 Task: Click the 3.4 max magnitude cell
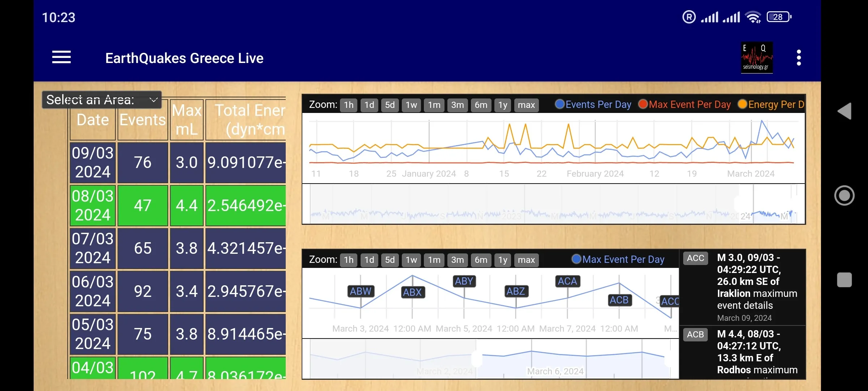[187, 291]
